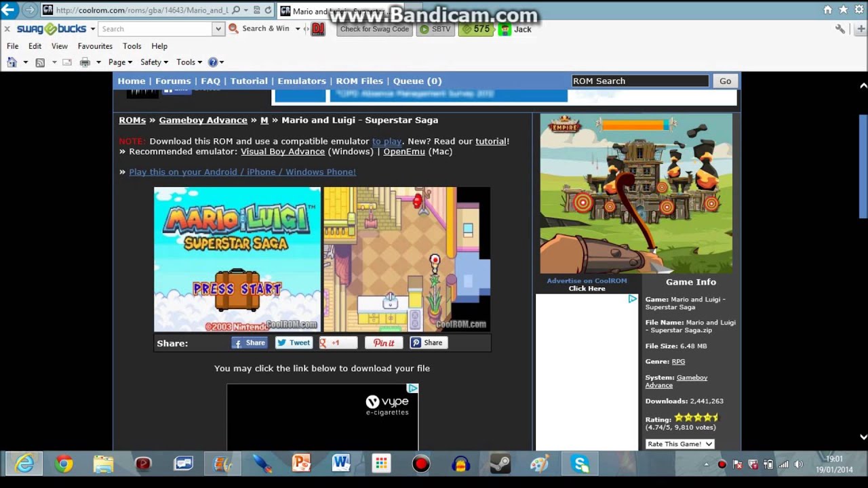
Task: Click the ROM Files navigation link
Action: point(359,81)
